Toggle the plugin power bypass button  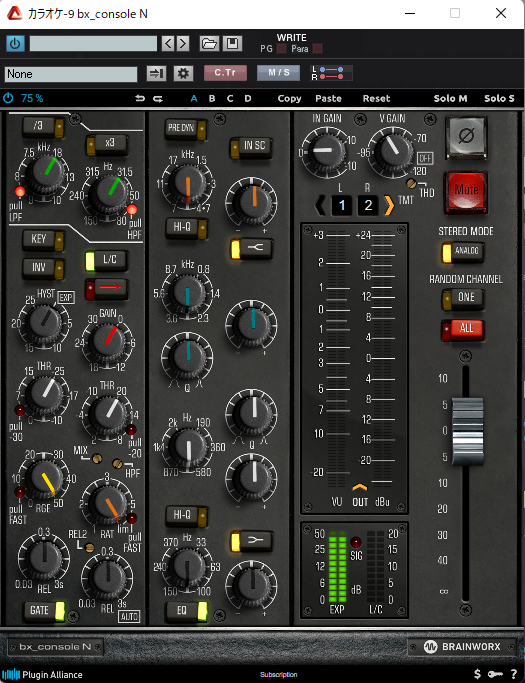tap(15, 44)
